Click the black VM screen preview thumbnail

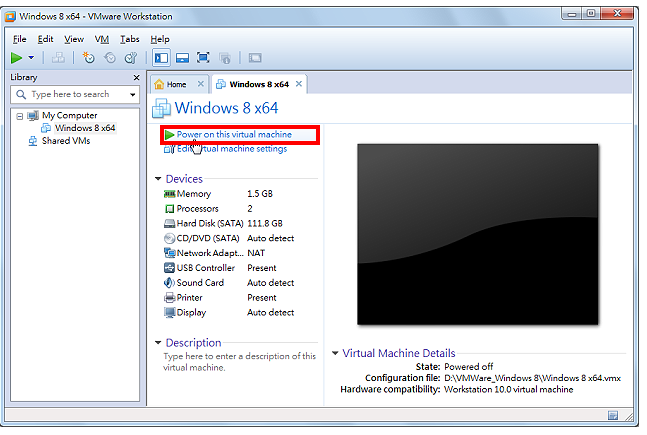pyautogui.click(x=477, y=234)
